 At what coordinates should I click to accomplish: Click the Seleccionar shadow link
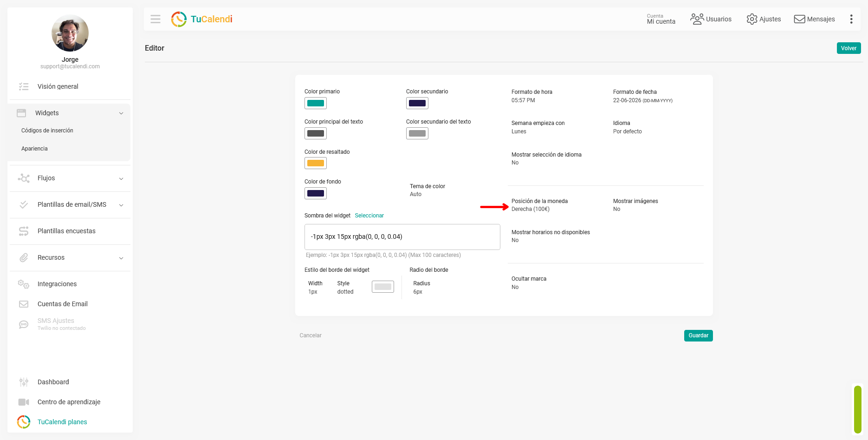tap(369, 216)
